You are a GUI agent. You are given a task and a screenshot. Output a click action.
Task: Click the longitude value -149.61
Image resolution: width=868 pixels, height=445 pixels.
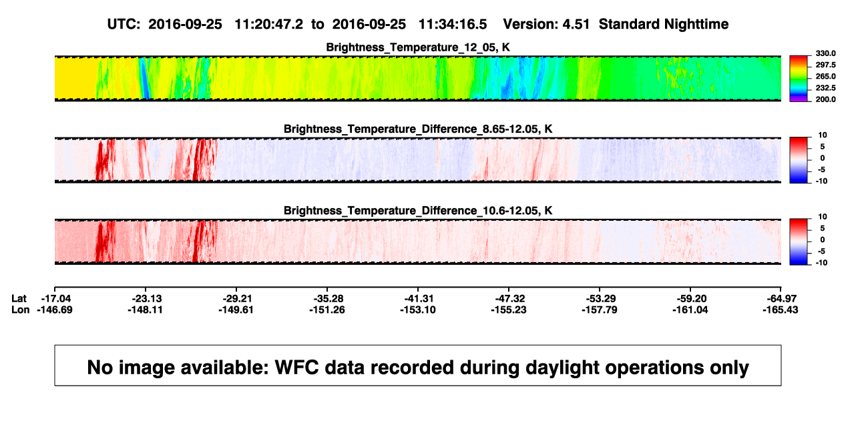(237, 310)
